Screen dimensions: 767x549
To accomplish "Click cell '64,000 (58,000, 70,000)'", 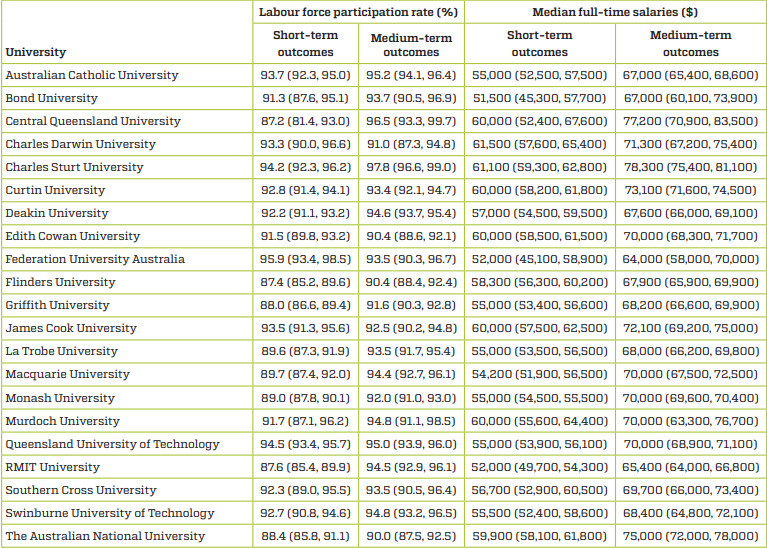I will coord(691,259).
